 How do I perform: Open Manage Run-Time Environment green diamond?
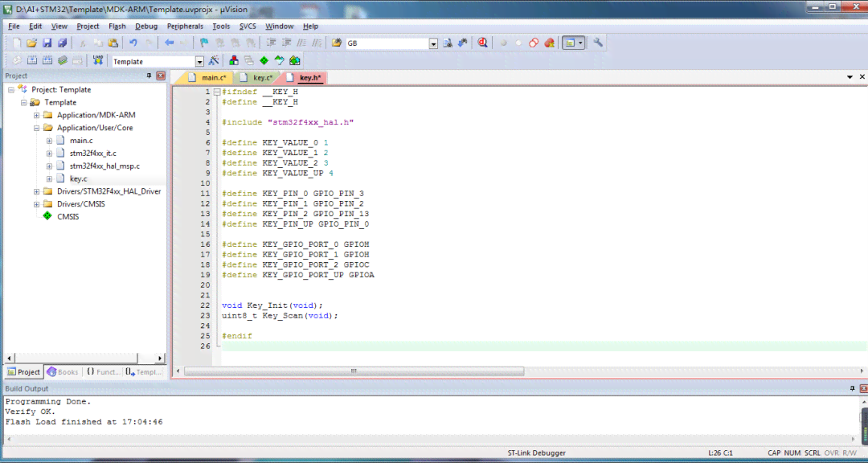(x=264, y=61)
